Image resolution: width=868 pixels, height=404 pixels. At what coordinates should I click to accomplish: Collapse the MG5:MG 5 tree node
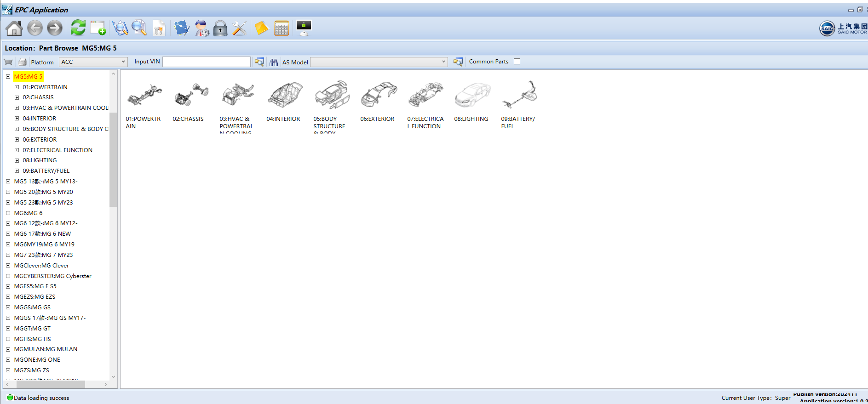click(8, 77)
